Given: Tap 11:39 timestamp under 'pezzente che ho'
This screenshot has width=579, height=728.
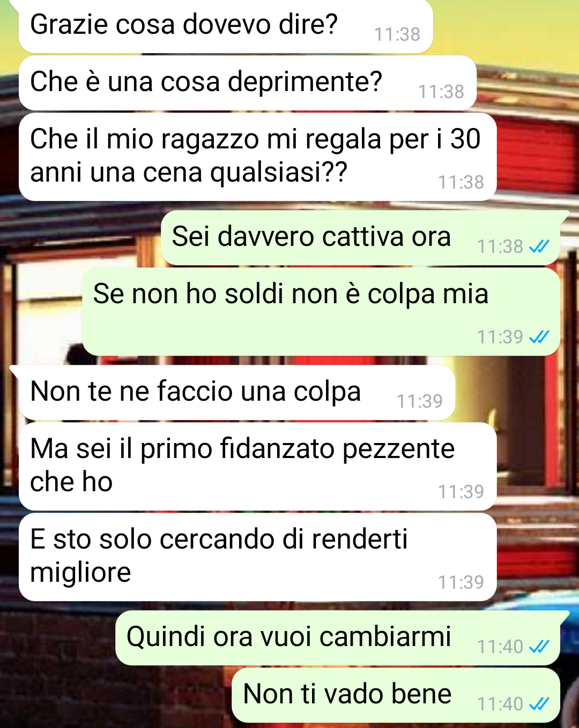Looking at the screenshot, I should point(461,491).
